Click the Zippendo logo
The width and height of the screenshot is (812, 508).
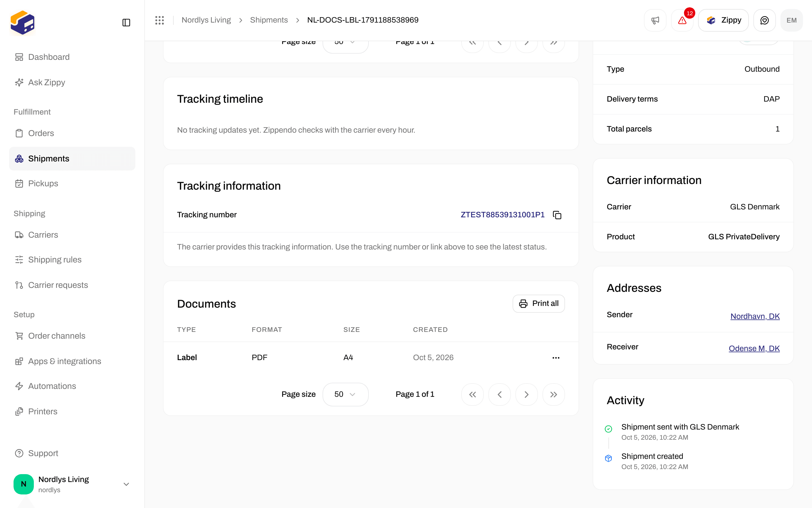(23, 23)
